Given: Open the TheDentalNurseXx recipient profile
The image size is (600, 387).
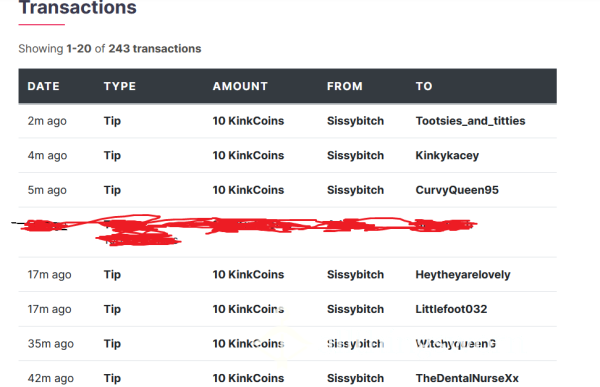Looking at the screenshot, I should tap(467, 378).
